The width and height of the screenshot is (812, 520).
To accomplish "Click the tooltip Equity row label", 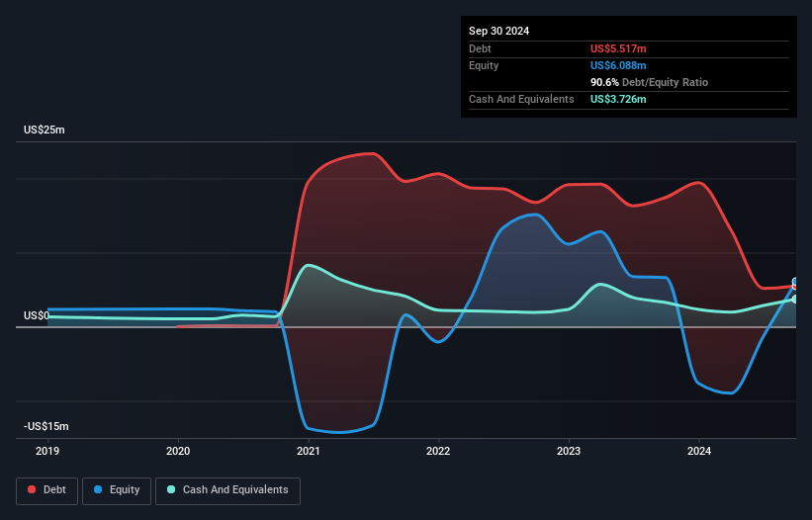I will 484,65.
